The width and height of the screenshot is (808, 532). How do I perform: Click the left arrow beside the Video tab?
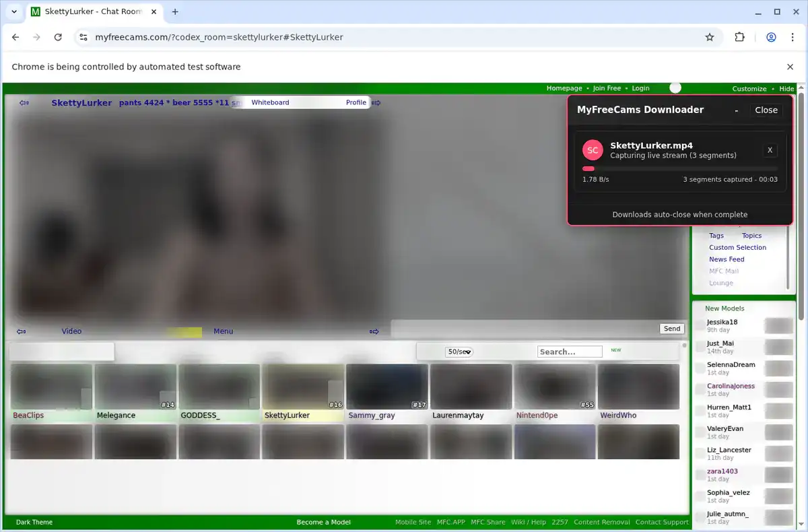[x=22, y=331]
